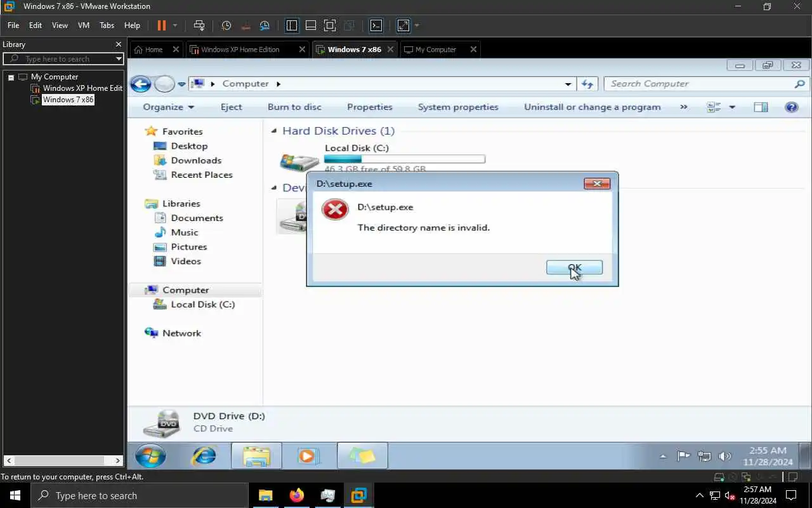Screen dimensions: 812x508
Task: Change the view icon in Explorer
Action: point(714,107)
